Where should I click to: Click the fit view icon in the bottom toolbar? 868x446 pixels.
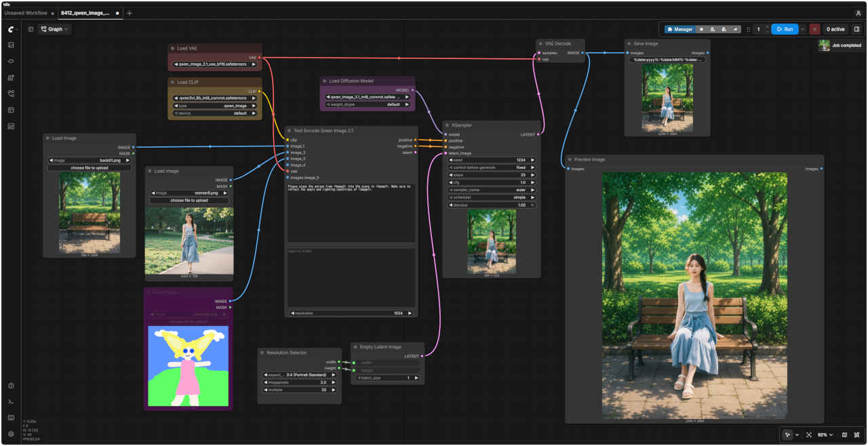[809, 434]
